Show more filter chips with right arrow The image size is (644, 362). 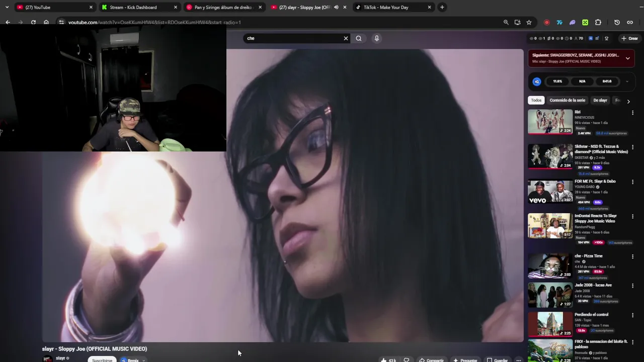[628, 101]
